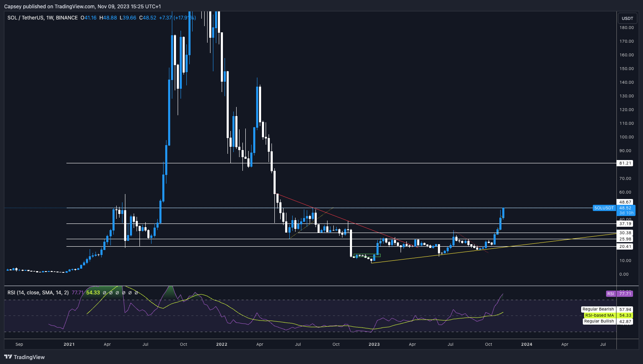Select 2023 on the time axis
643x364 pixels.
[374, 344]
